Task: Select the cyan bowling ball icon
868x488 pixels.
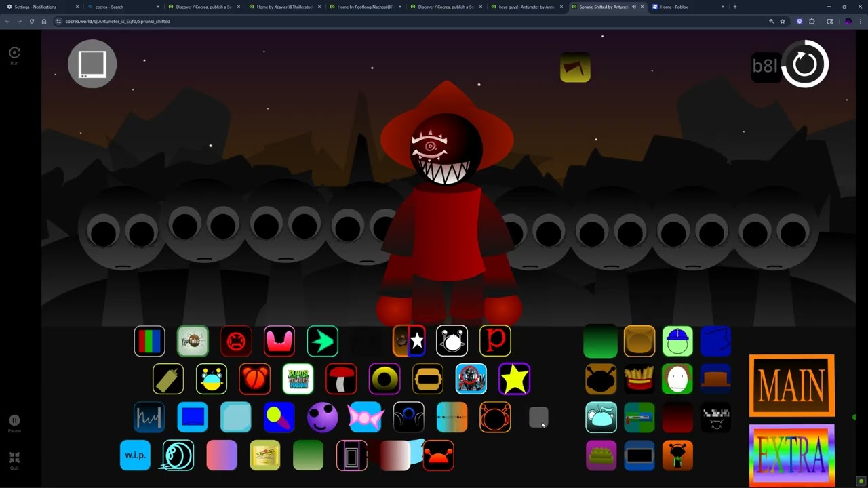Action: 178,455
